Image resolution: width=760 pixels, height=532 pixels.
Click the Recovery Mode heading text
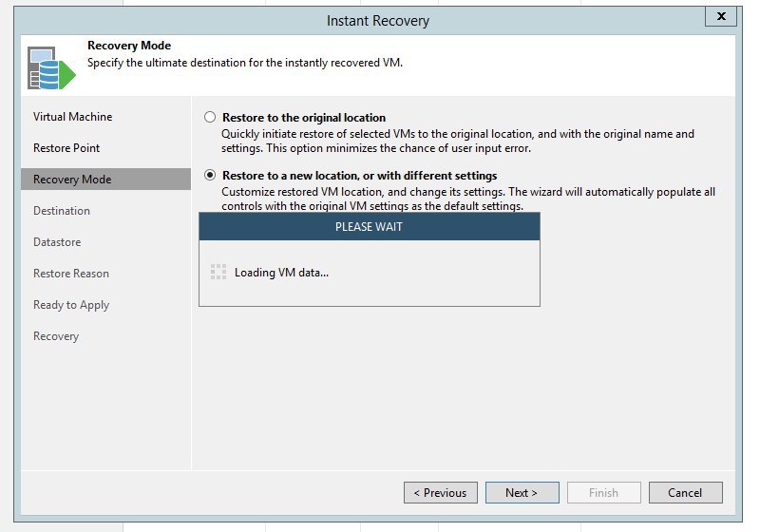pyautogui.click(x=129, y=46)
